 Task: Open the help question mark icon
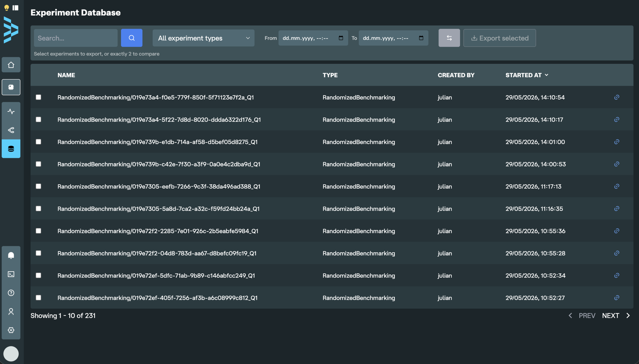11,293
